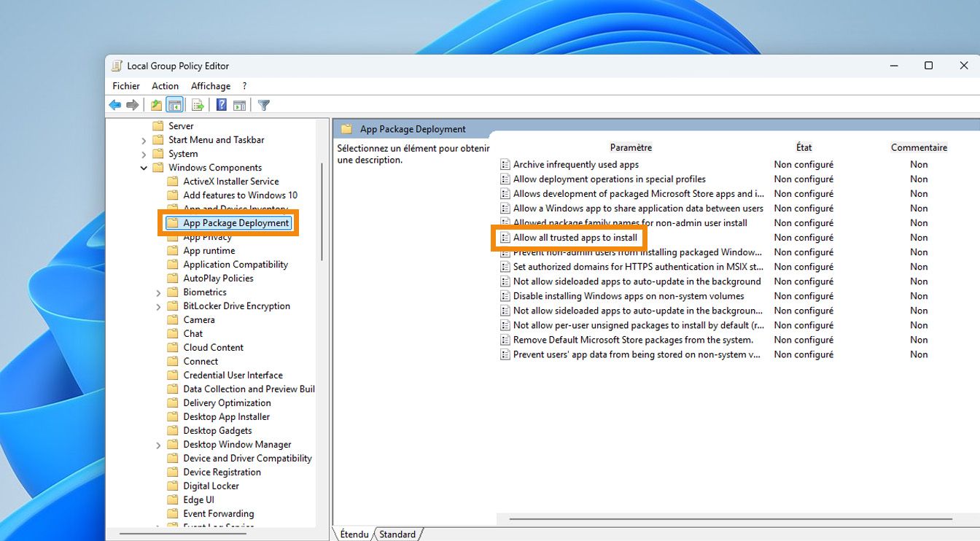Expand the Biometrics tree node

click(158, 292)
